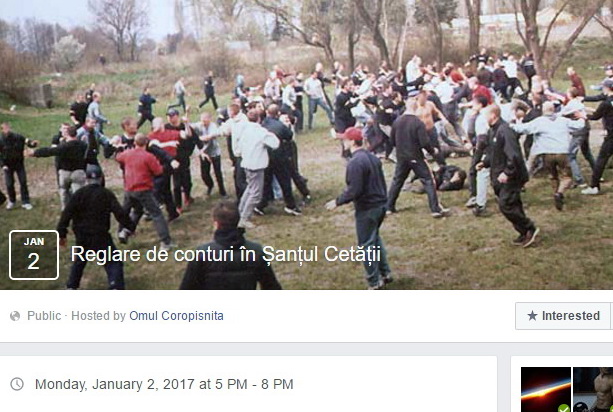Open host profile Omul Coropisnita
The image size is (613, 412).
point(176,316)
